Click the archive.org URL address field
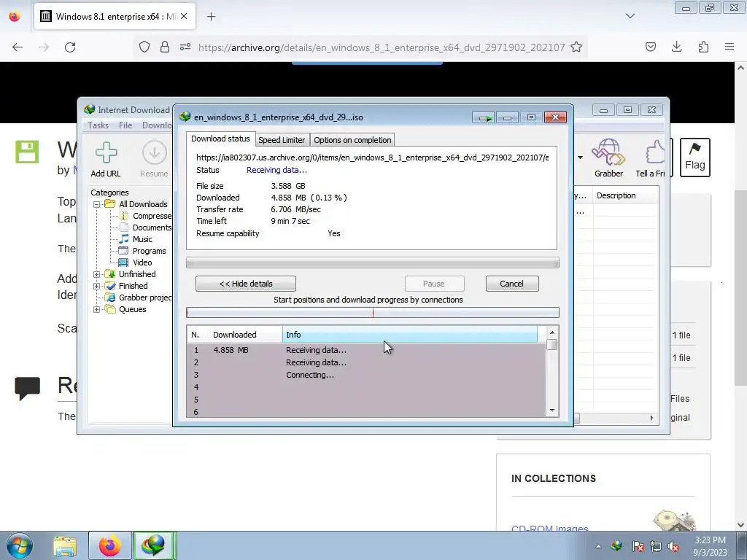Screen dimensions: 747x560 [x=381, y=47]
